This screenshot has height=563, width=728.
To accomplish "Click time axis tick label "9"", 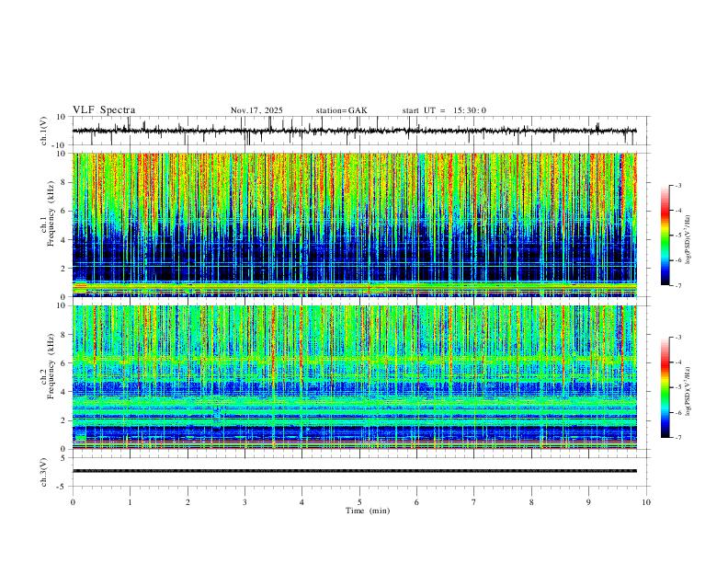I will pos(588,502).
